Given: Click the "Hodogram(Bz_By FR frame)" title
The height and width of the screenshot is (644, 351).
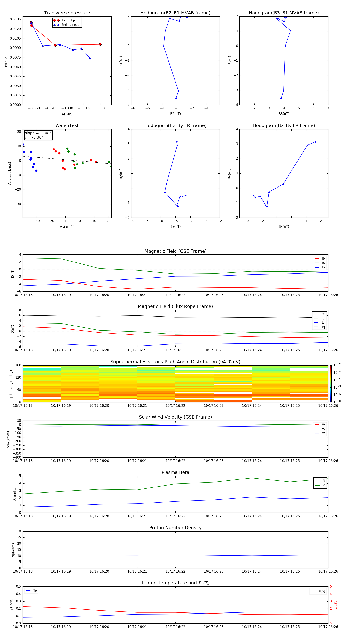Looking at the screenshot, I should [175, 125].
